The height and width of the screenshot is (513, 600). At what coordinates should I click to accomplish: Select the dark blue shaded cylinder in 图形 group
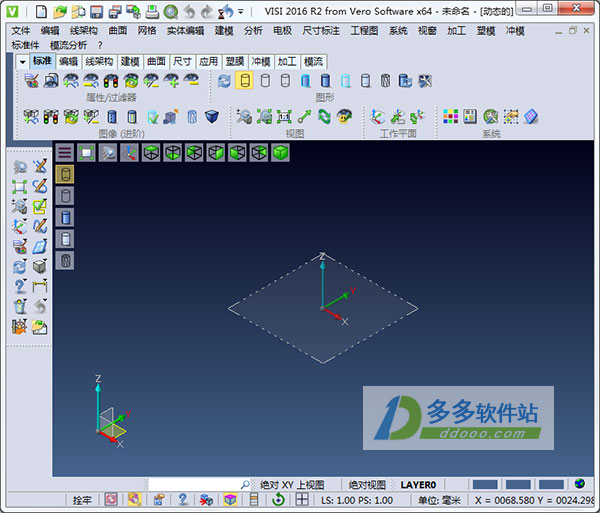pyautogui.click(x=325, y=81)
